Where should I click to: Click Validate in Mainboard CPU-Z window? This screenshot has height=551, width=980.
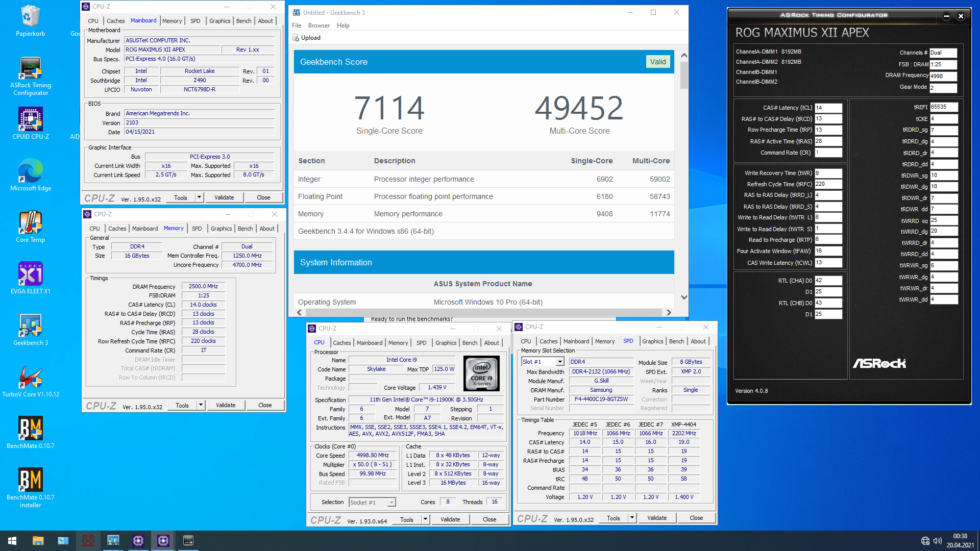pyautogui.click(x=224, y=197)
